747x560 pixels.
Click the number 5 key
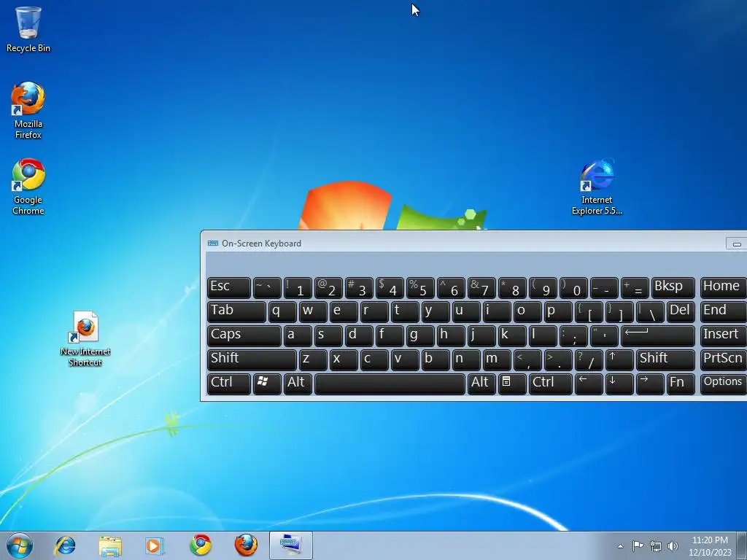(420, 287)
